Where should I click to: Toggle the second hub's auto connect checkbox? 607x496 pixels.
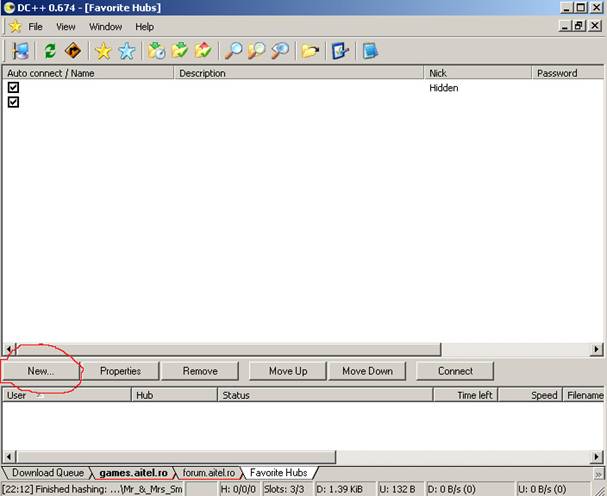pyautogui.click(x=14, y=102)
